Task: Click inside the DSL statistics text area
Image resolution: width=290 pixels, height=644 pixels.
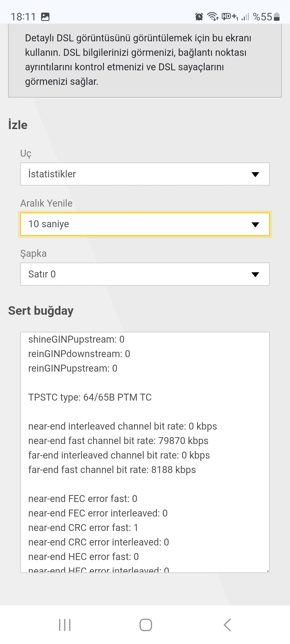Action: [145, 452]
